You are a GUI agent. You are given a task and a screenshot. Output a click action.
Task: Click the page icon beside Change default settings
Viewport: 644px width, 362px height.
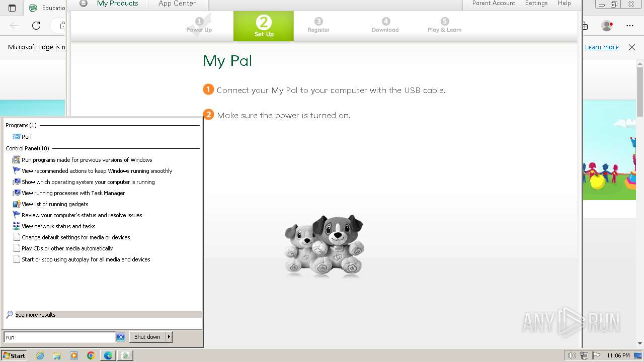coord(17,237)
